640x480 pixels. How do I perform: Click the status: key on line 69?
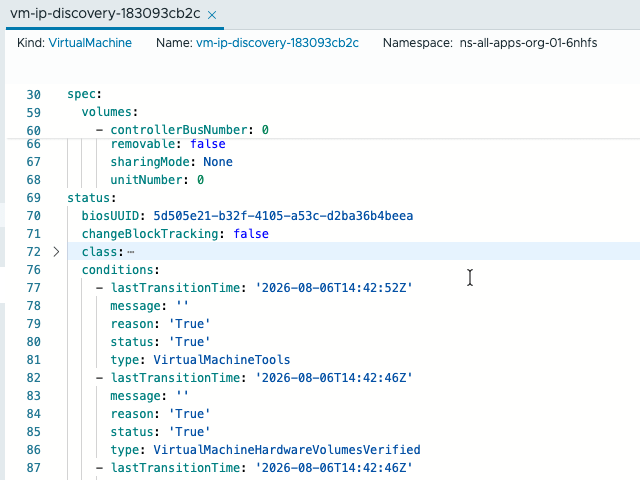pos(92,198)
